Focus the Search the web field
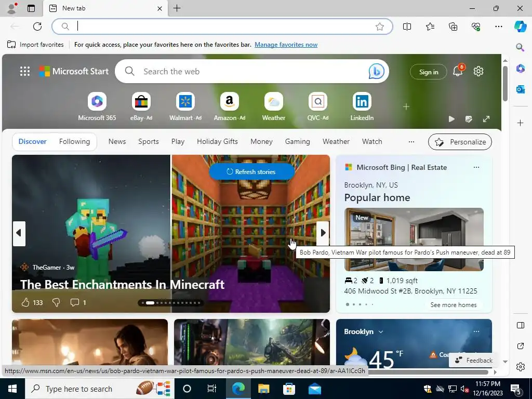The height and width of the screenshot is (399, 532). [251, 71]
